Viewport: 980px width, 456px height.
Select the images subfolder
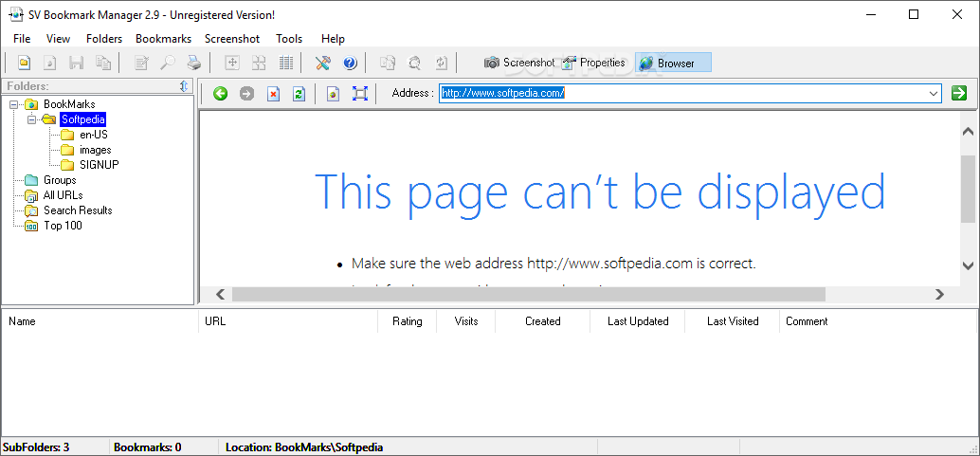pos(96,150)
